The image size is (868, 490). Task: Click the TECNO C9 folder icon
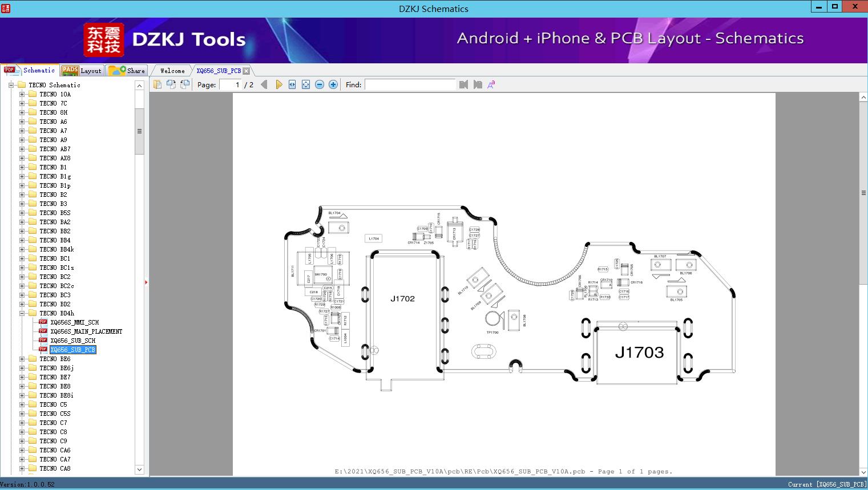click(x=33, y=441)
